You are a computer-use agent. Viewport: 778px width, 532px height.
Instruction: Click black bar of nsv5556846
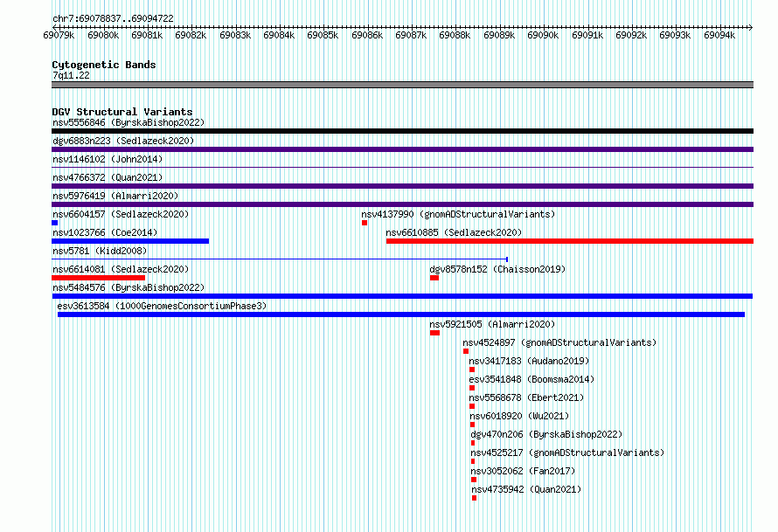click(x=402, y=131)
